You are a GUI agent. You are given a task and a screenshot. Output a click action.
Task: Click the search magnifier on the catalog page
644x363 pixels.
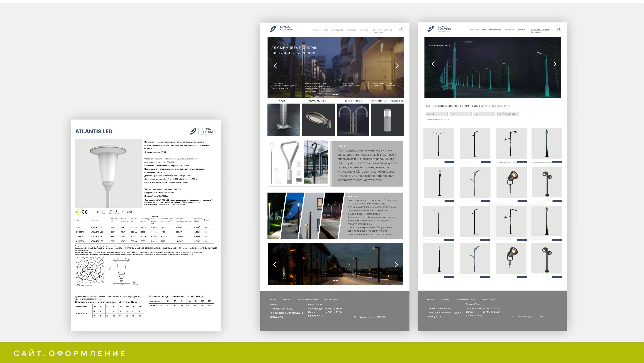coord(559,30)
